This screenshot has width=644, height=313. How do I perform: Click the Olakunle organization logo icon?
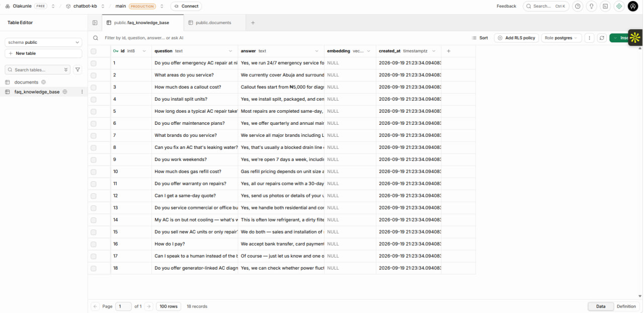8,6
